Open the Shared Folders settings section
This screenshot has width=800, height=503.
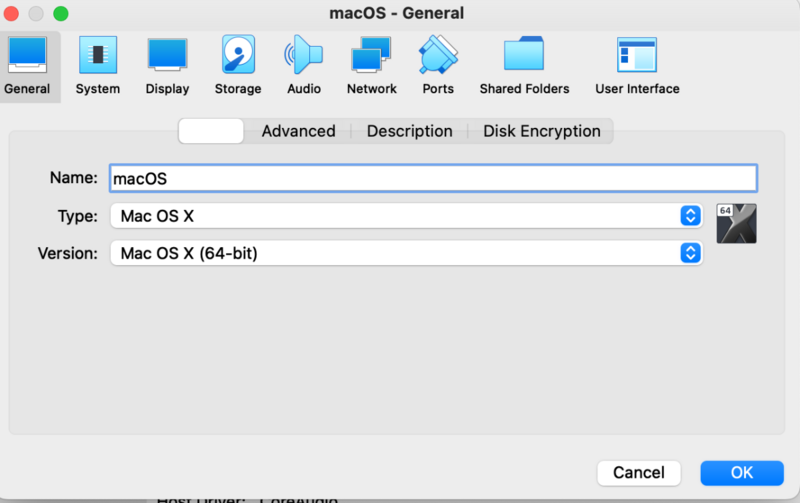pos(524,66)
